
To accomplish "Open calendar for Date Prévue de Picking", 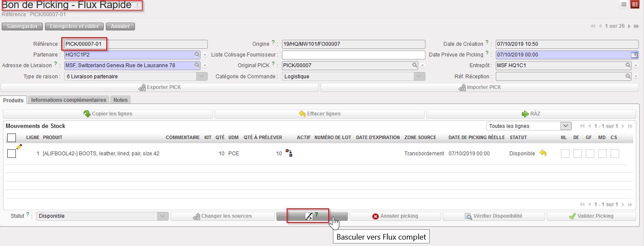I will 634,55.
